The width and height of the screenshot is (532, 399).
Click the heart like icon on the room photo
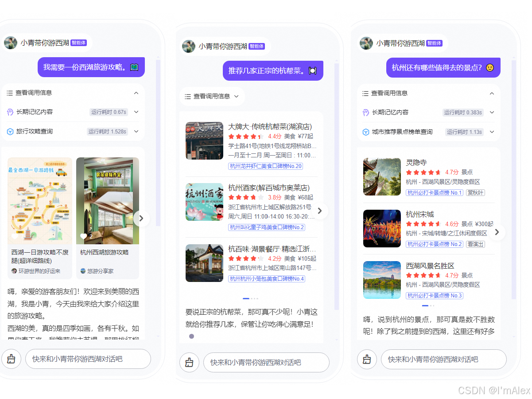[x=83, y=237]
